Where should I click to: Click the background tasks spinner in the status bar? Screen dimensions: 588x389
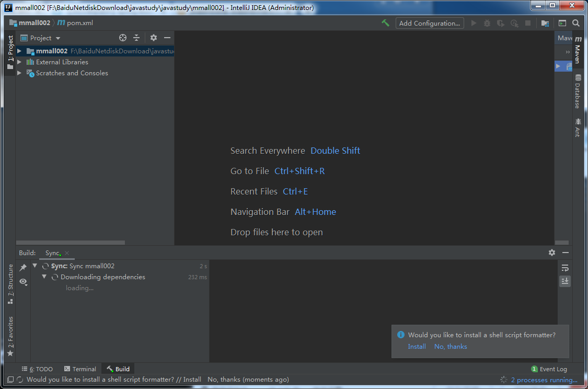tap(504, 380)
